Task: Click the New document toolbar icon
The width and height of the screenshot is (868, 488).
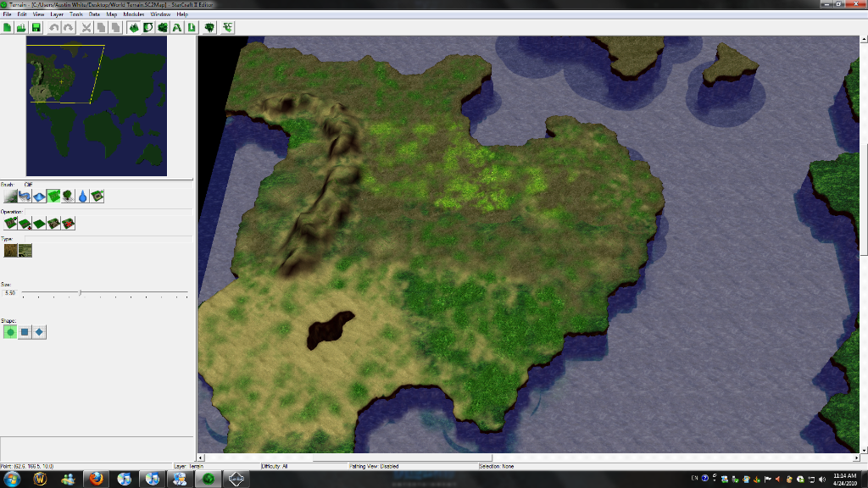Action: coord(7,28)
